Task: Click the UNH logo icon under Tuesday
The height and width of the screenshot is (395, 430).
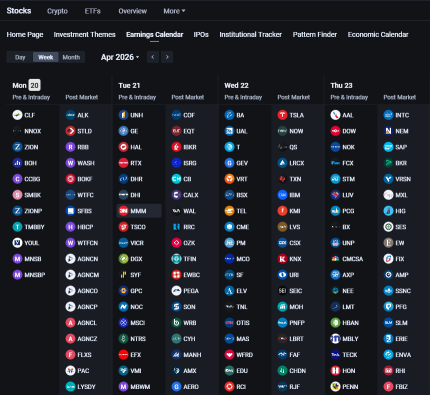Action: [123, 115]
